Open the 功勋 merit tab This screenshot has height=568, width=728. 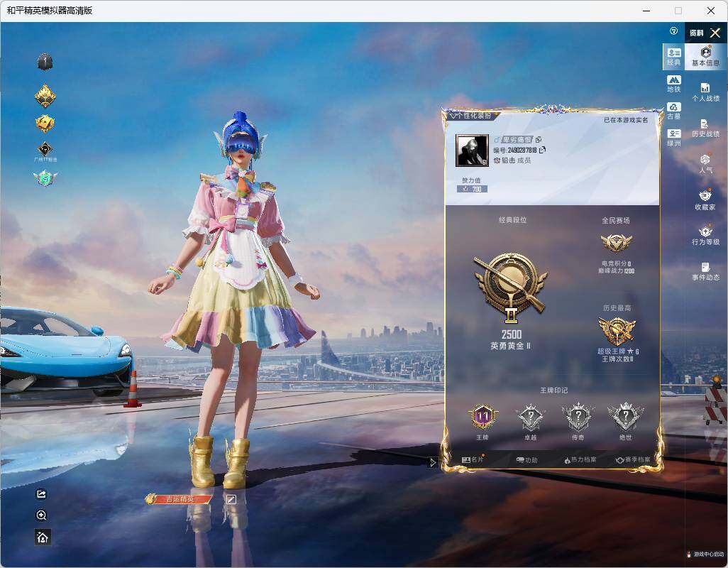527,460
